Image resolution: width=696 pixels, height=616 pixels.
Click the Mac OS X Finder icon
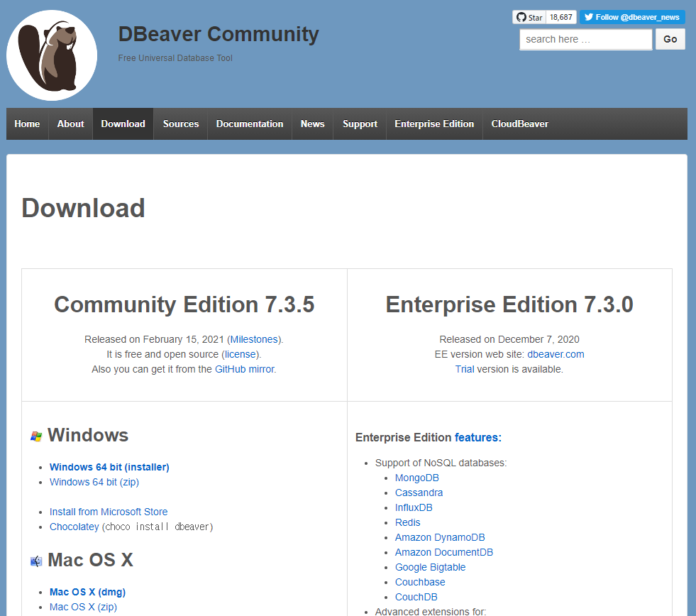pyautogui.click(x=36, y=561)
